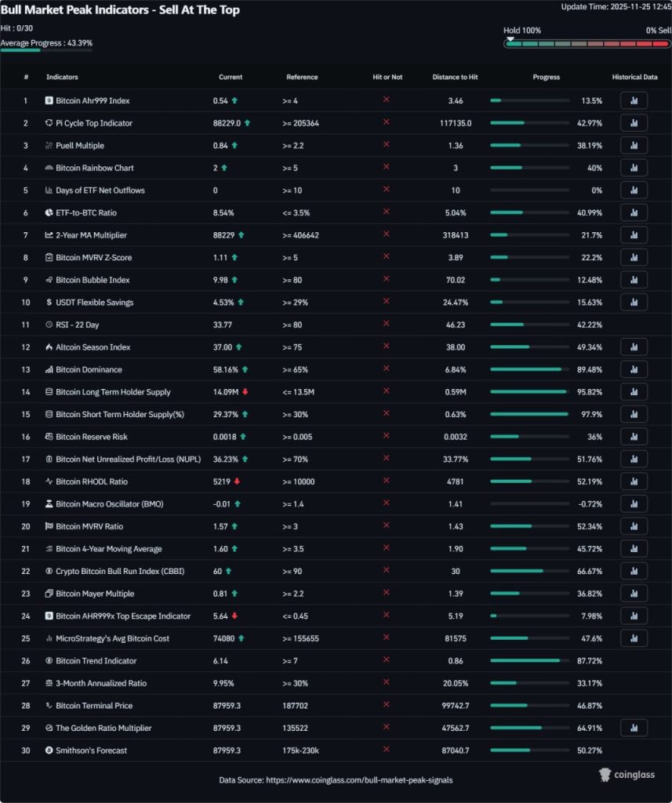Open historical data chart for Smithson's Forecast
The width and height of the screenshot is (672, 803).
[x=634, y=750]
